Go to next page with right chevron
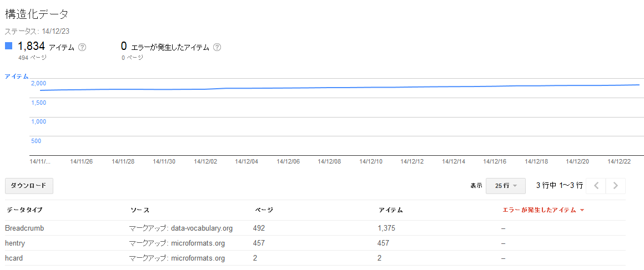 coord(616,186)
